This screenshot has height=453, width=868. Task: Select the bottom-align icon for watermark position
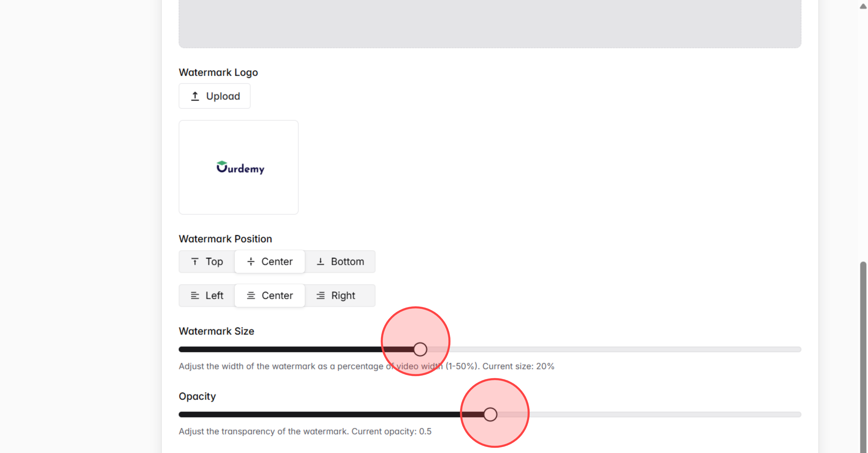coord(320,261)
